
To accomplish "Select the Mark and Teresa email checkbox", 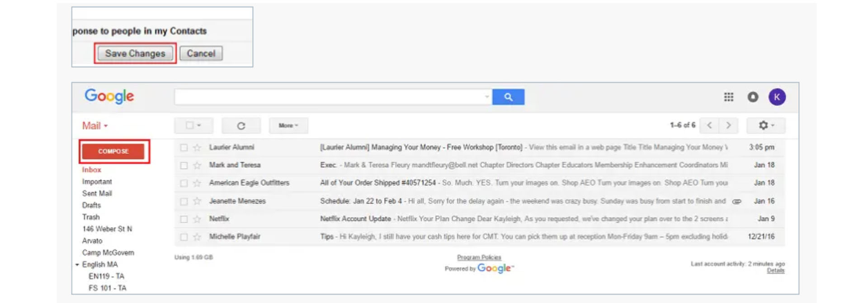I will coord(184,166).
